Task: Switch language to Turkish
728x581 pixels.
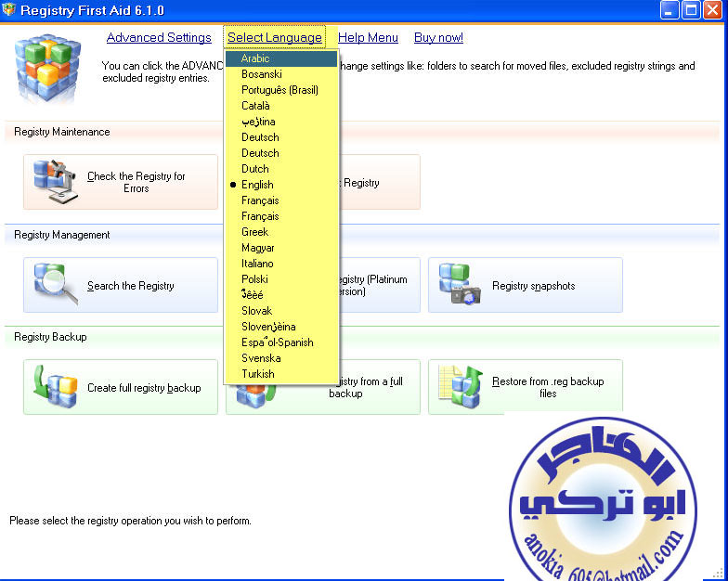Action: (257, 374)
